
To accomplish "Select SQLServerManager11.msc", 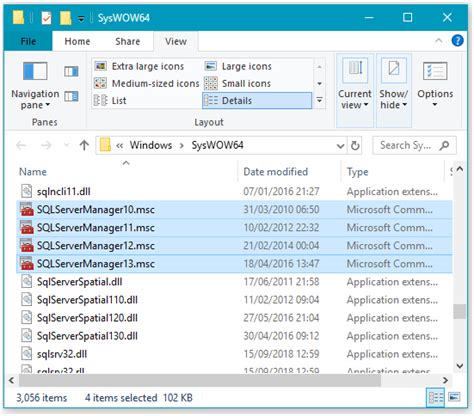I will [235, 228].
